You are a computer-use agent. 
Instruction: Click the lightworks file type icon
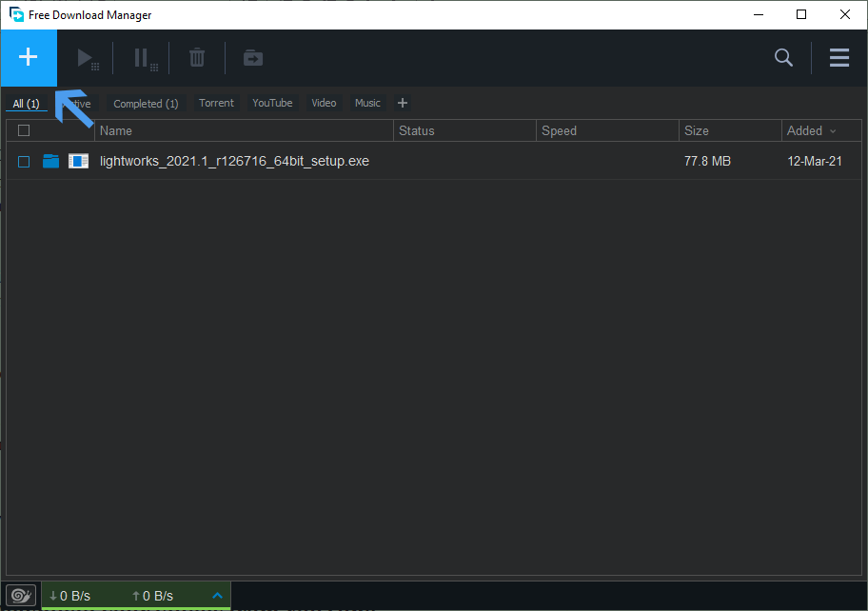tap(79, 161)
